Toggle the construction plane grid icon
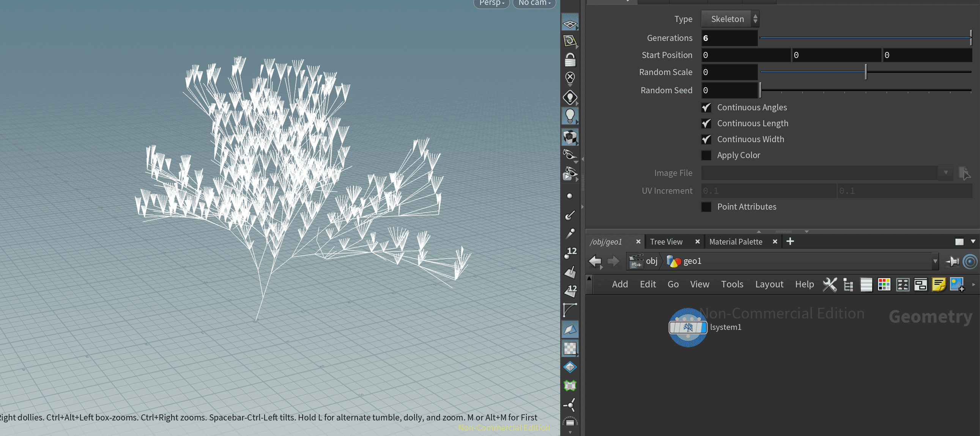The width and height of the screenshot is (980, 436). click(x=569, y=24)
